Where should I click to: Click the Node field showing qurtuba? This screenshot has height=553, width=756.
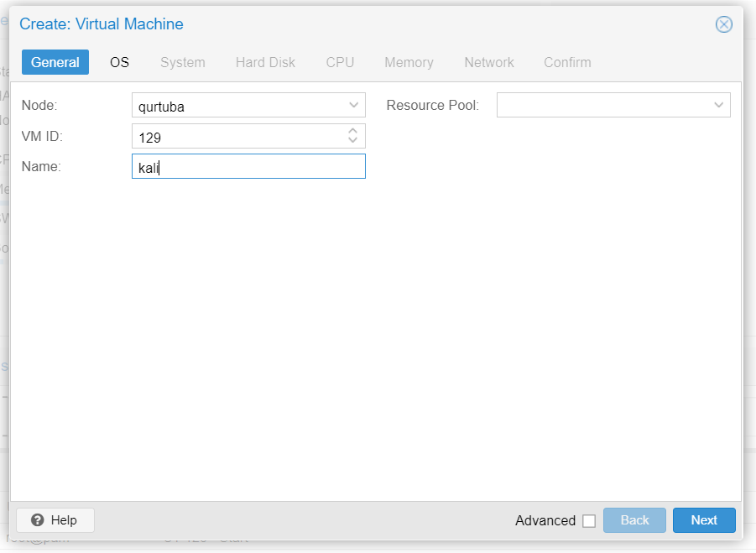pos(238,106)
